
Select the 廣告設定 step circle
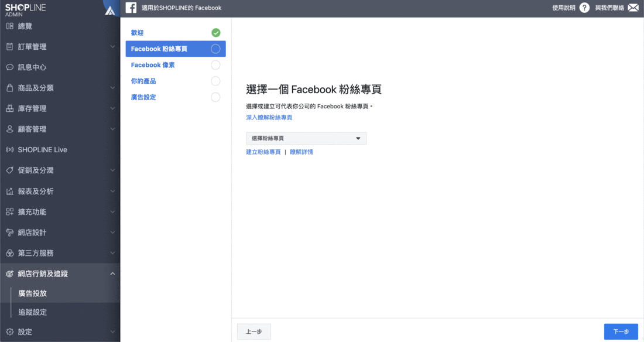[215, 97]
